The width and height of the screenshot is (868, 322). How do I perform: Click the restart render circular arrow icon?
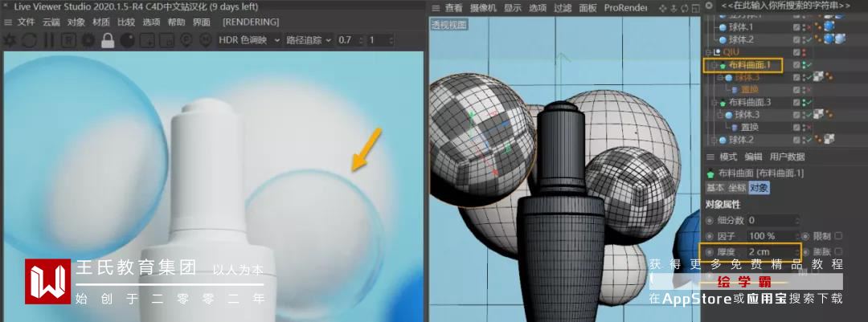29,40
